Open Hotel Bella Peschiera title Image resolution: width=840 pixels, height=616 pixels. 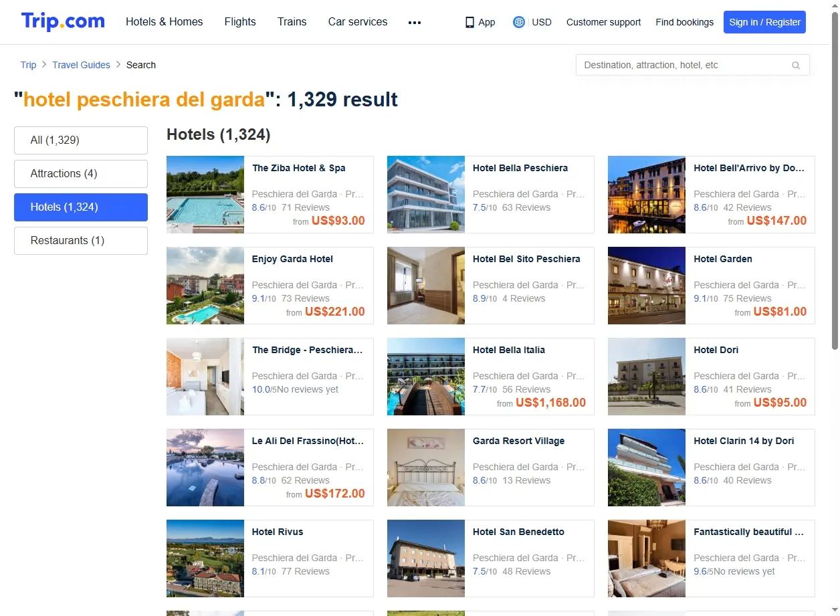520,168
